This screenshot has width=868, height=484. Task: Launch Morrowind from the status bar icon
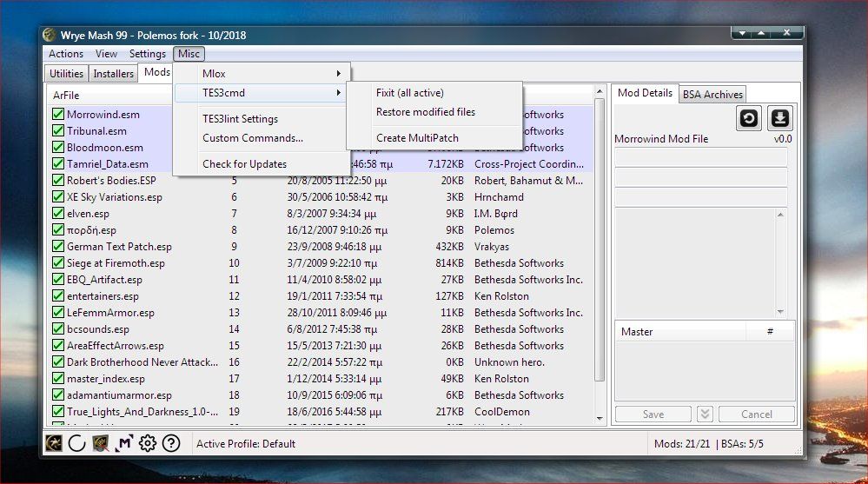[54, 443]
